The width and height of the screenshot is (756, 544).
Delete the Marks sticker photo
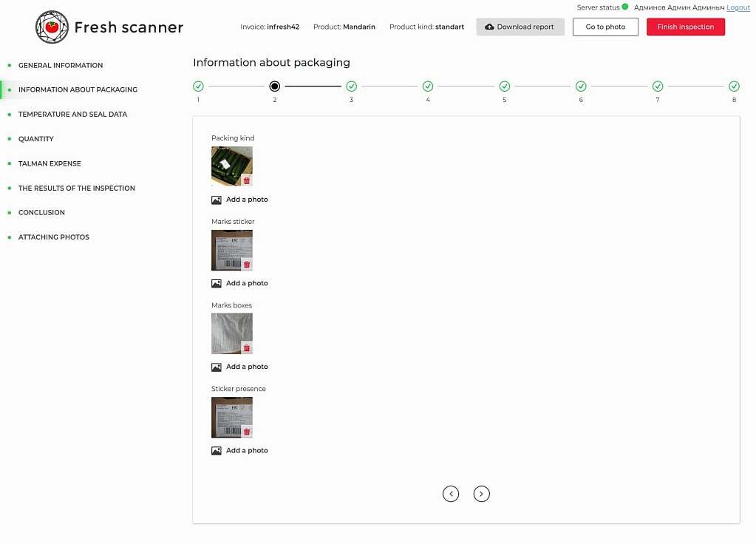(247, 264)
